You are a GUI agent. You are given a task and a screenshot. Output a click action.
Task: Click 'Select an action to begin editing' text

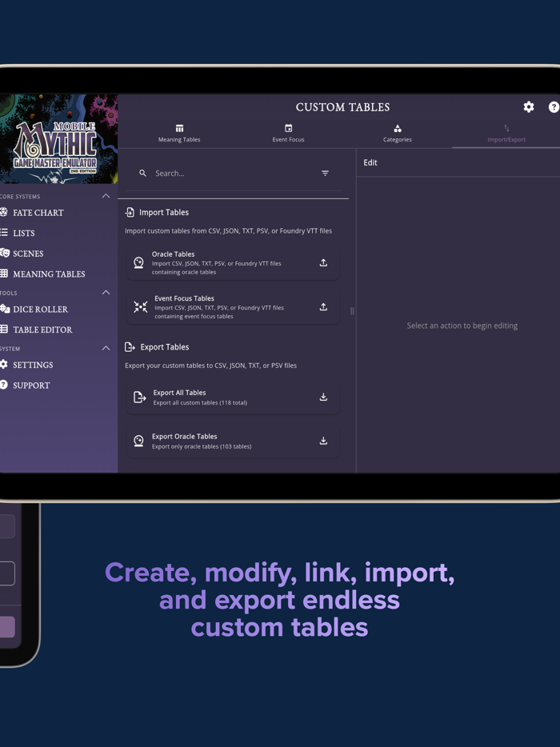pos(462,326)
